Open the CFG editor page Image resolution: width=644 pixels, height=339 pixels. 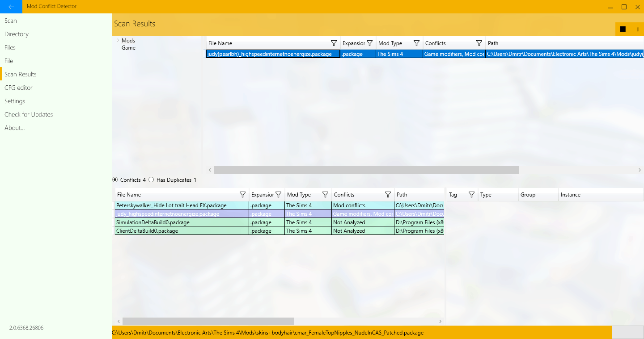point(18,88)
